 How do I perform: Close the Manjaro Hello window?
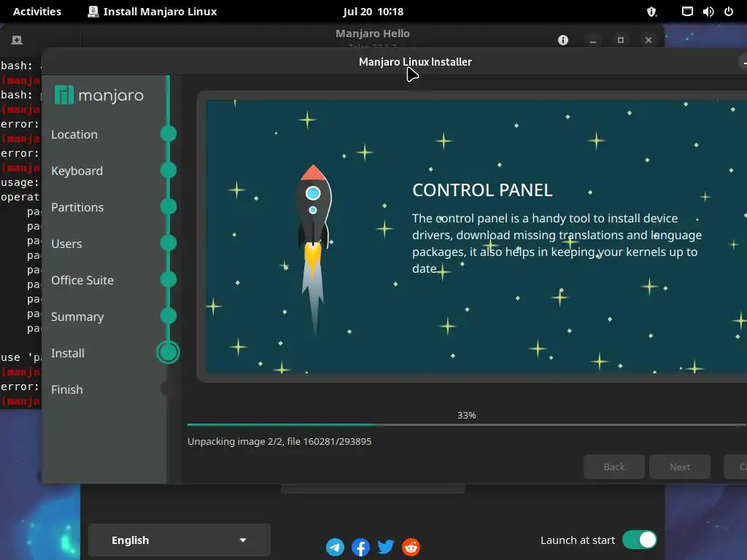click(649, 40)
